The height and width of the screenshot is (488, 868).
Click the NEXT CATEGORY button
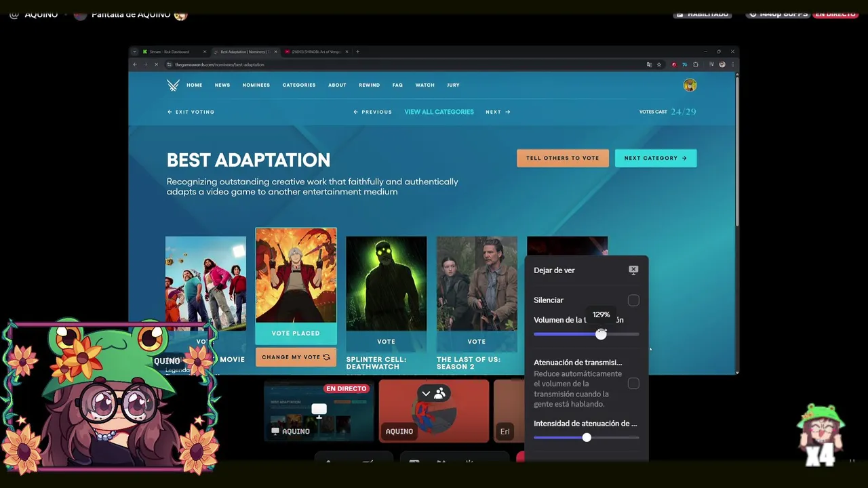click(656, 158)
